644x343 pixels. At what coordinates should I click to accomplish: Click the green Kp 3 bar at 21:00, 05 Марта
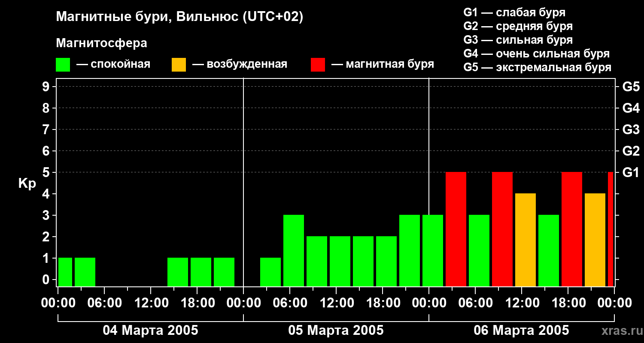(x=410, y=251)
